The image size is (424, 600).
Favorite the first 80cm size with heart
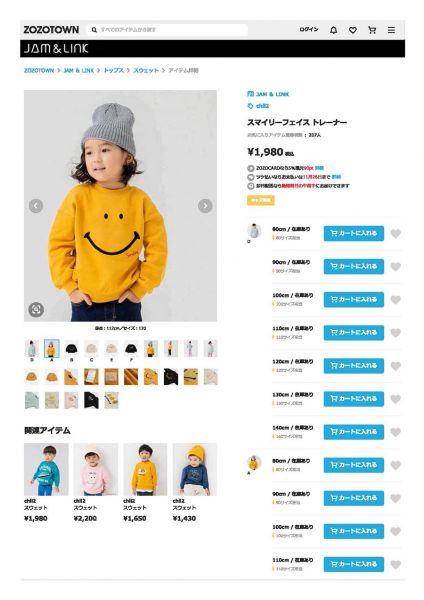(x=396, y=233)
